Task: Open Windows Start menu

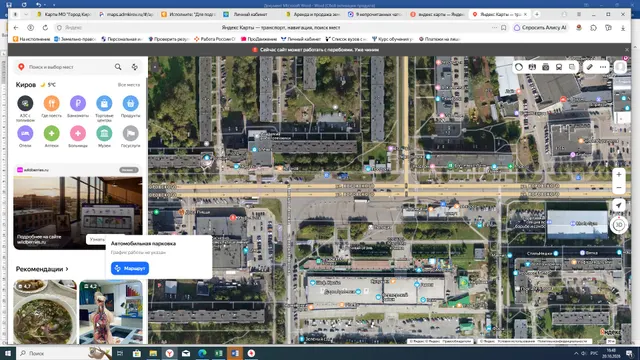Action: 8,353
